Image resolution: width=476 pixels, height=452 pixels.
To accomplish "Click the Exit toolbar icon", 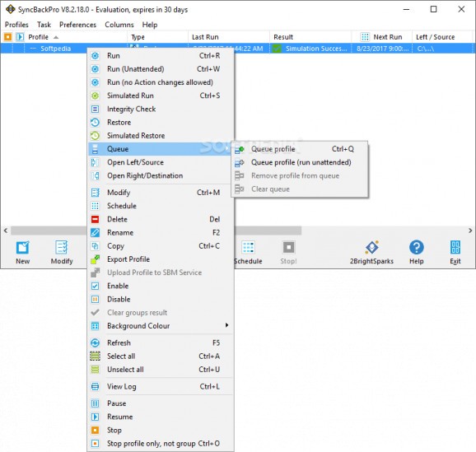I will (455, 247).
